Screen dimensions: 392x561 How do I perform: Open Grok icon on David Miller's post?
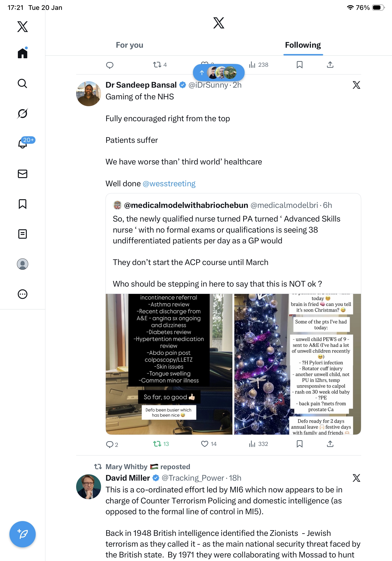[356, 478]
